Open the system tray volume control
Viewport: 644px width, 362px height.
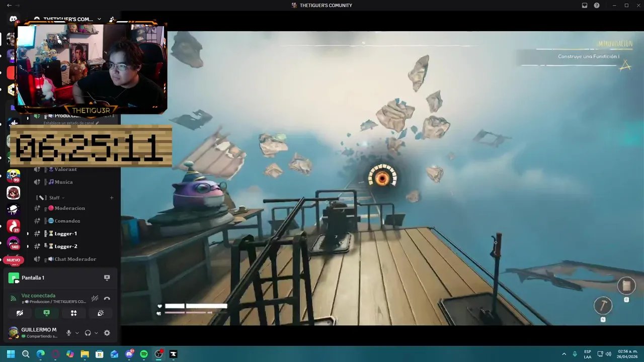(608, 354)
